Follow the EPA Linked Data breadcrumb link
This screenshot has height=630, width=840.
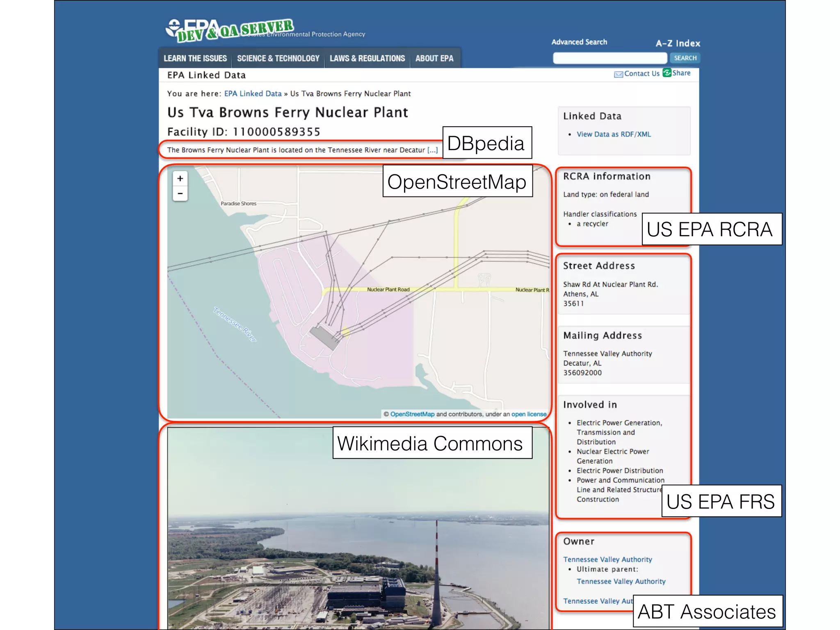point(253,94)
